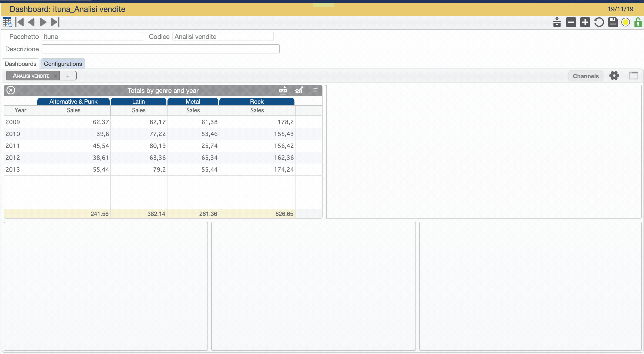This screenshot has height=354, width=644.
Task: Show chart view for totals table
Action: coord(299,90)
